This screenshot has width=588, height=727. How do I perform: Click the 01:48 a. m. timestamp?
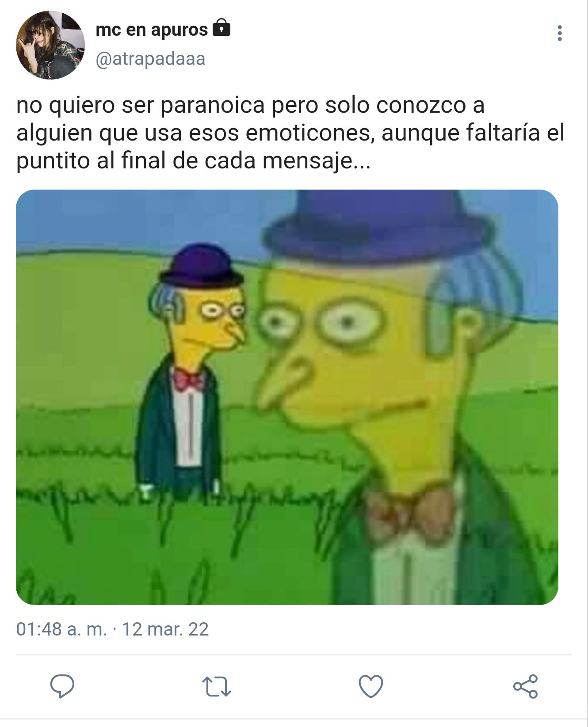click(x=62, y=629)
